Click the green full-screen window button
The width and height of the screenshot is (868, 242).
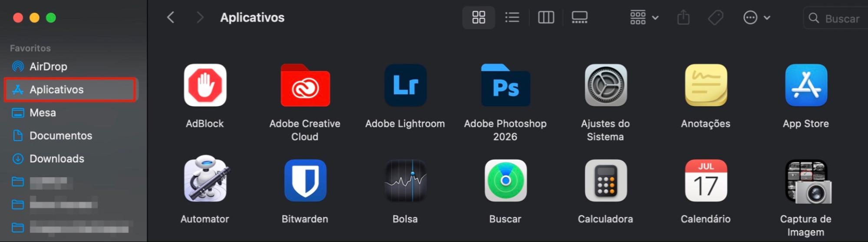pyautogui.click(x=51, y=18)
